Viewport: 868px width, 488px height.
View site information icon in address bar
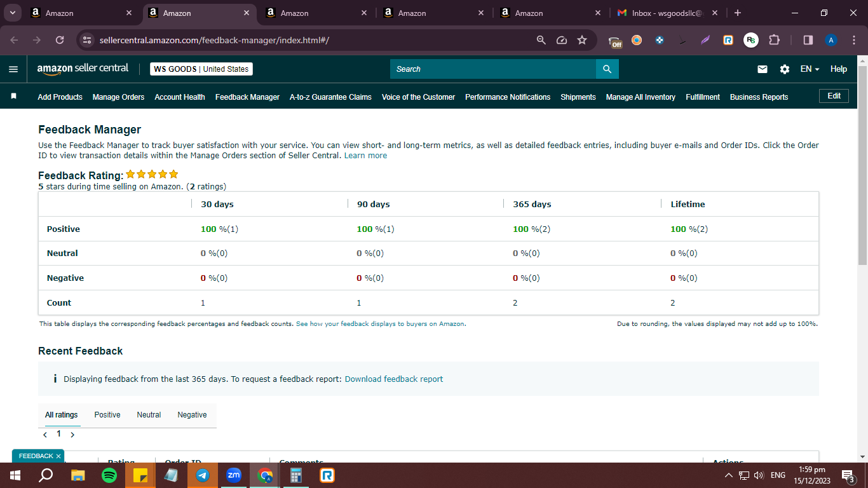coord(88,40)
